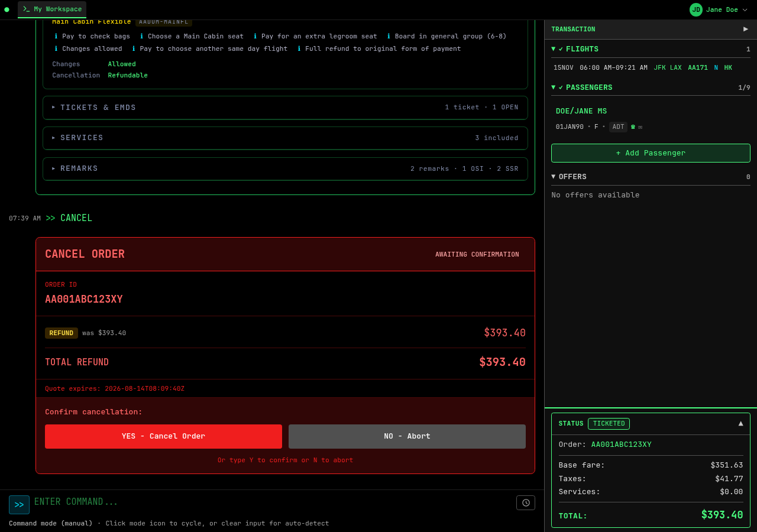Click the AWAITING CONFIRMATION label

pos(477,255)
